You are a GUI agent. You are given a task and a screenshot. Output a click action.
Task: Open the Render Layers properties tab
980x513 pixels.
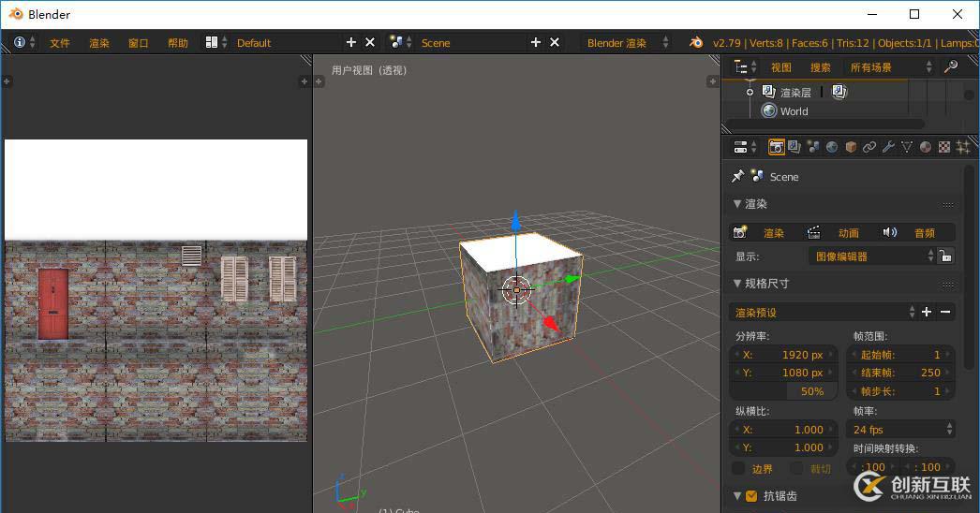(x=794, y=147)
